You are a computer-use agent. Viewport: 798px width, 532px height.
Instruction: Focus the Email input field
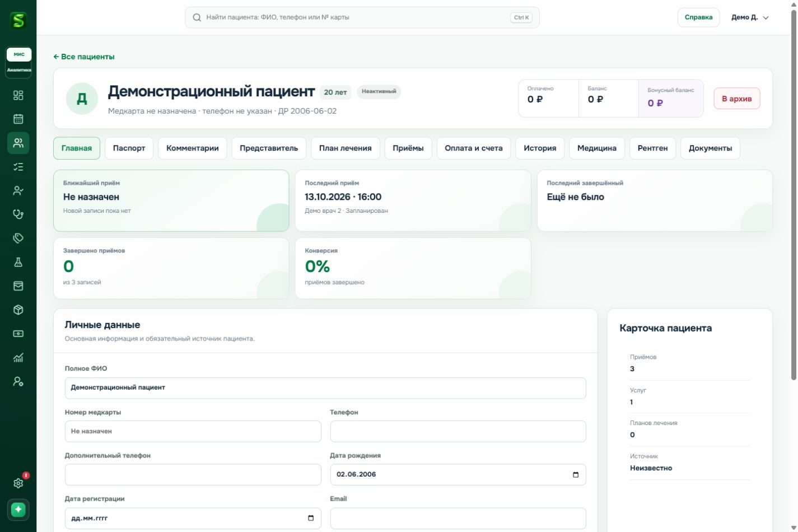pos(458,518)
